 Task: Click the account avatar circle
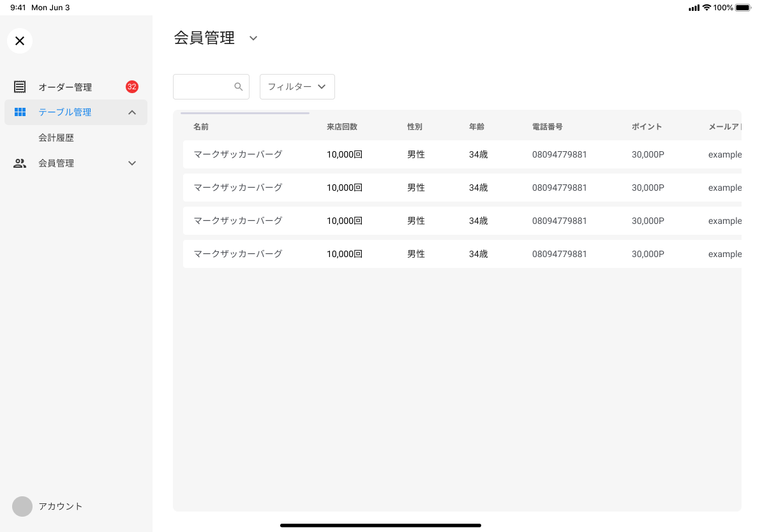coord(22,506)
